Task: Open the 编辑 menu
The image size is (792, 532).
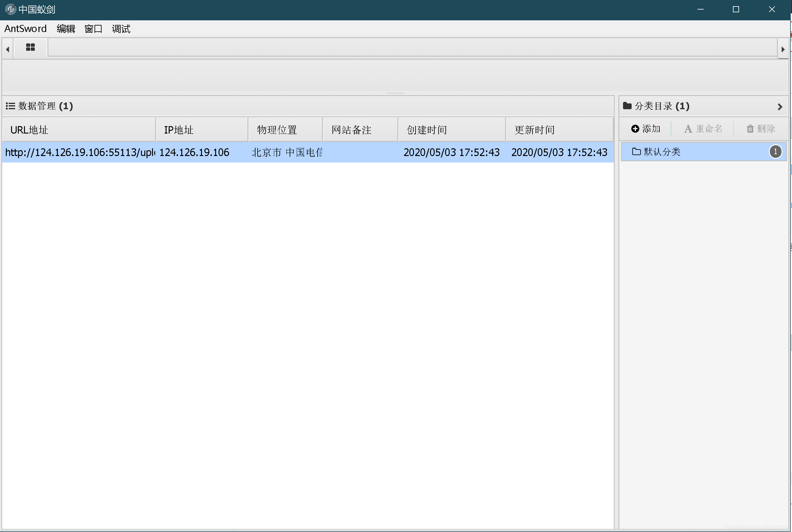Action: (x=66, y=29)
